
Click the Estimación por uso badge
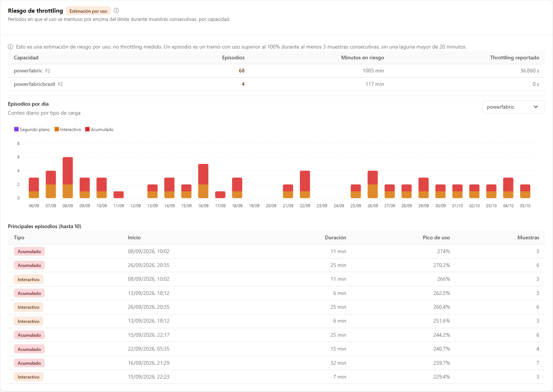[x=88, y=11]
